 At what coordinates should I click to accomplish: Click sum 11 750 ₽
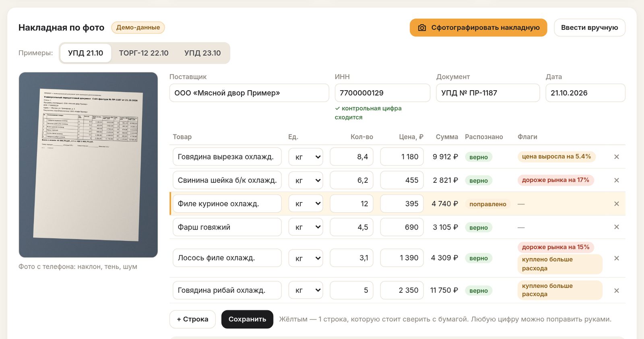coord(444,290)
